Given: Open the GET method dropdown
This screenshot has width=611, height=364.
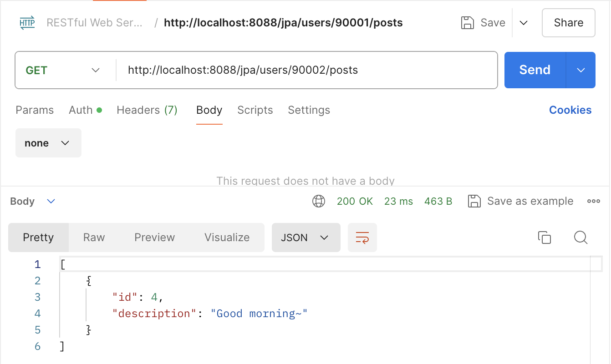Looking at the screenshot, I should 62,70.
